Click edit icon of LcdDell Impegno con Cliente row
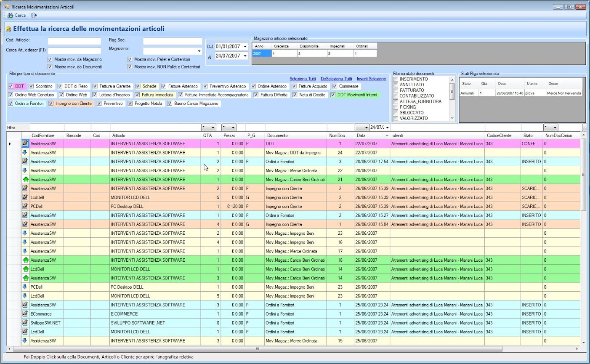This screenshot has width=590, height=364. [x=25, y=197]
